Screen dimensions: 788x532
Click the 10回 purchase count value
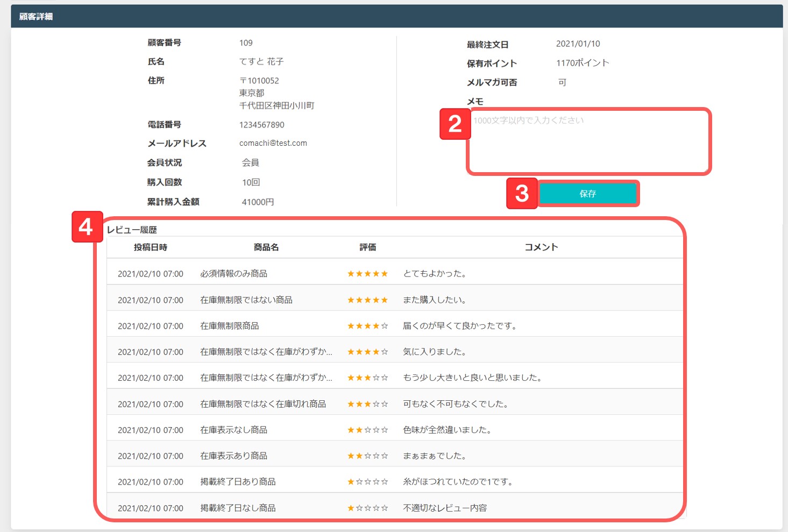click(251, 182)
